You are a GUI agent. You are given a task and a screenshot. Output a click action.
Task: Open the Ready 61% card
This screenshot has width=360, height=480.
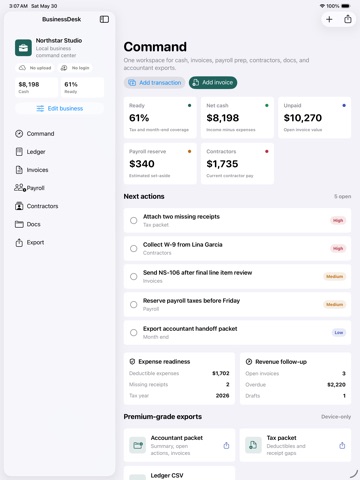pos(160,117)
